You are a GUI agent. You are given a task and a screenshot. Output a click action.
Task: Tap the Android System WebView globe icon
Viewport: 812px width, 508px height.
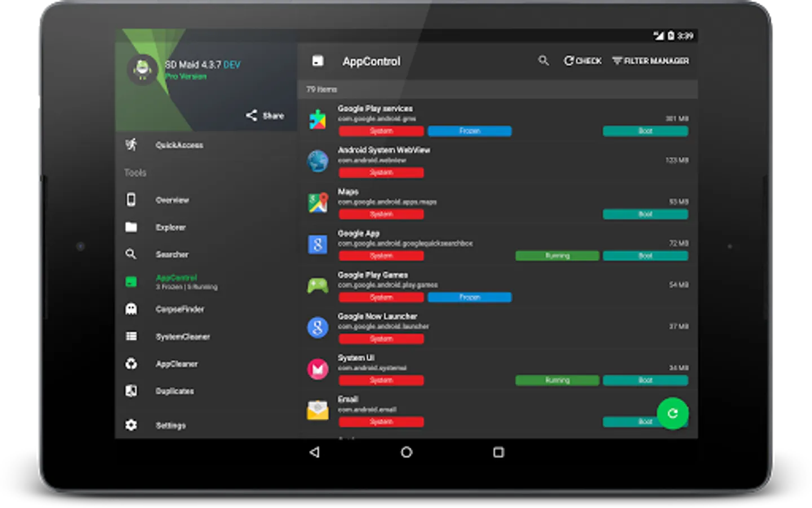point(317,161)
